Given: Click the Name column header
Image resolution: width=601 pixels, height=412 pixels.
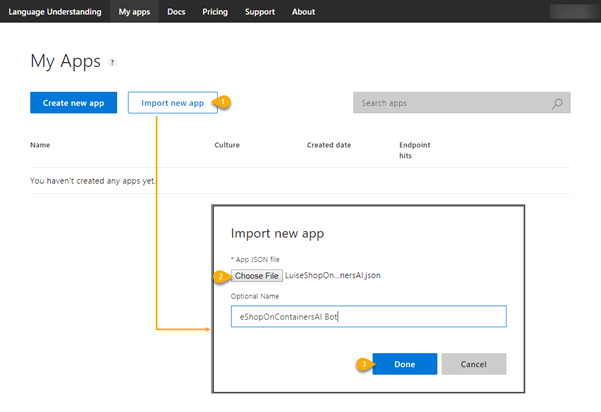Looking at the screenshot, I should [x=40, y=145].
